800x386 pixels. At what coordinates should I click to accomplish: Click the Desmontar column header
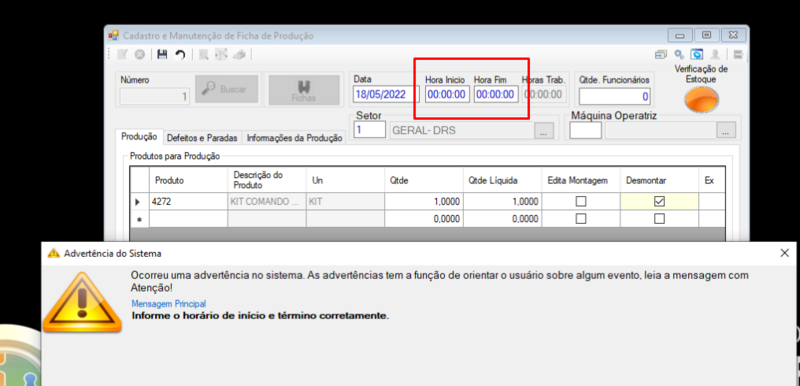click(x=659, y=181)
